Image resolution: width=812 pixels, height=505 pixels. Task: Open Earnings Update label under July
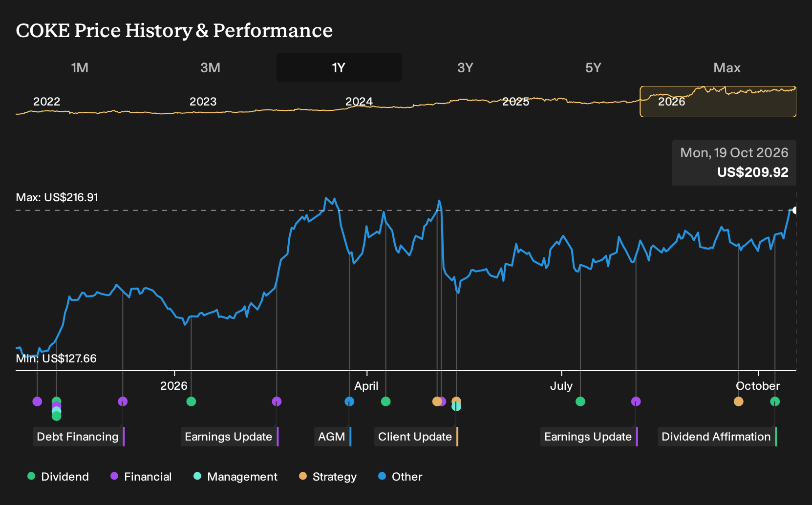coord(589,437)
